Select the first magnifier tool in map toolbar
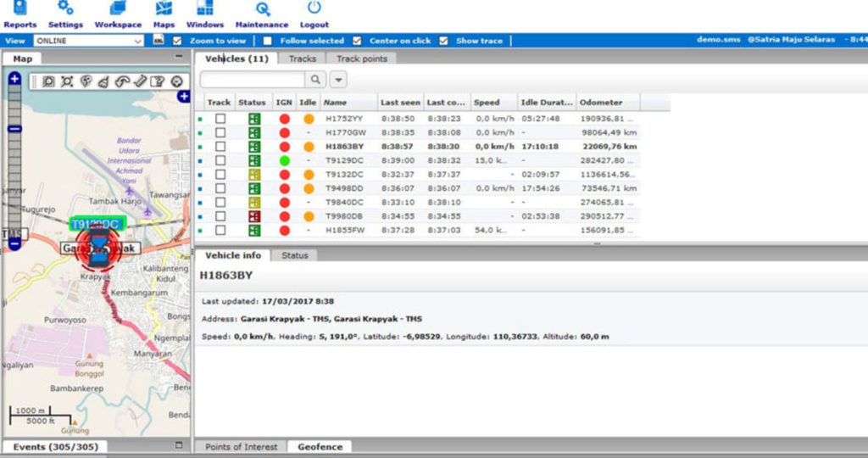This screenshot has height=458, width=868. (48, 81)
